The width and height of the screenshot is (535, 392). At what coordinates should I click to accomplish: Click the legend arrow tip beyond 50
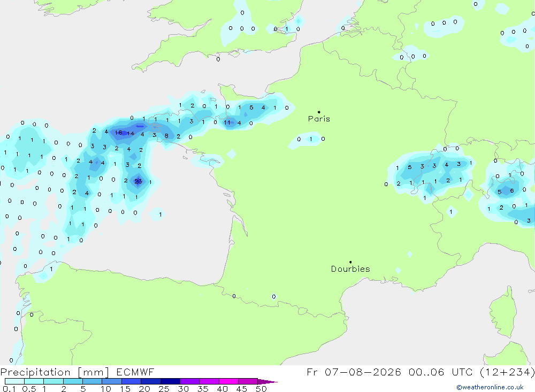268,381
